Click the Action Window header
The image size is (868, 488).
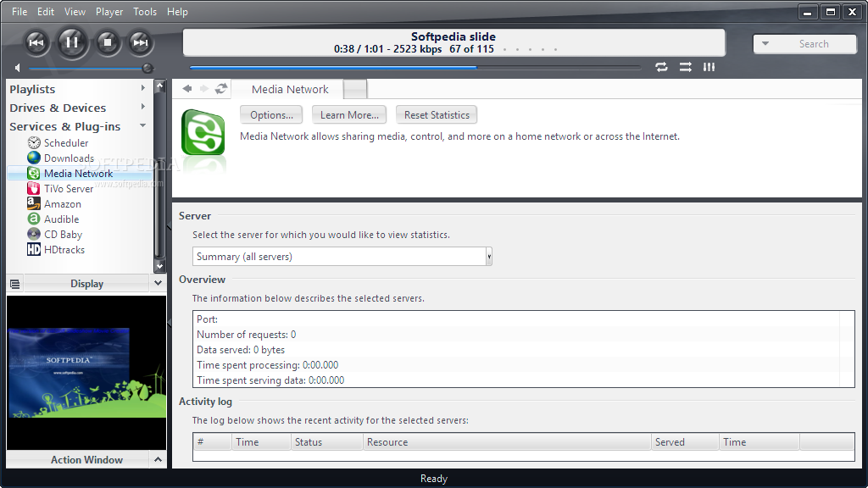87,460
